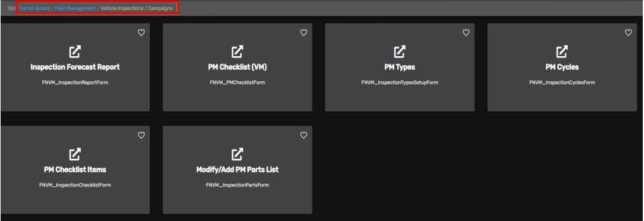The width and height of the screenshot is (644, 221).
Task: Toggle the favorite heart on PM Cycles
Action: 628,33
